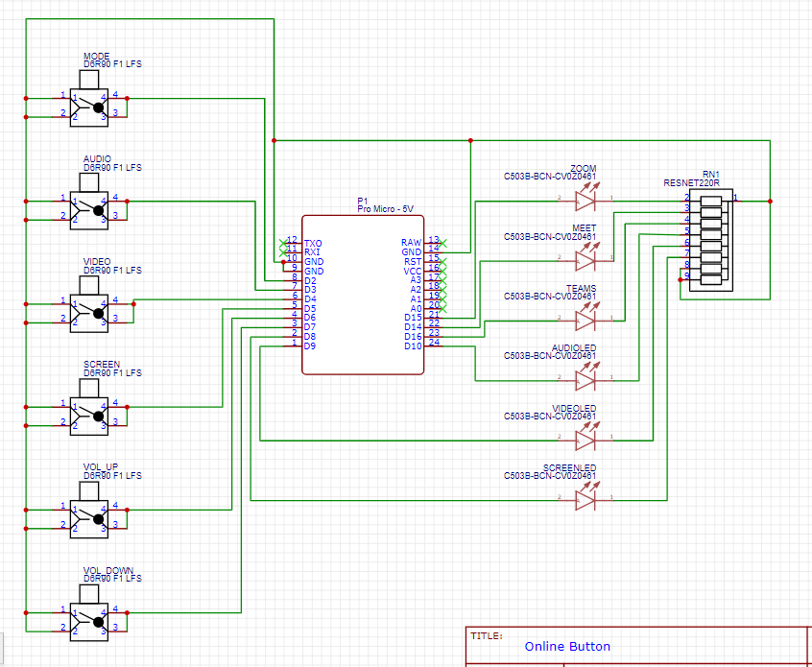Click the VCC pin of the Pro Micro
This screenshot has width=812, height=667.
coord(415,271)
